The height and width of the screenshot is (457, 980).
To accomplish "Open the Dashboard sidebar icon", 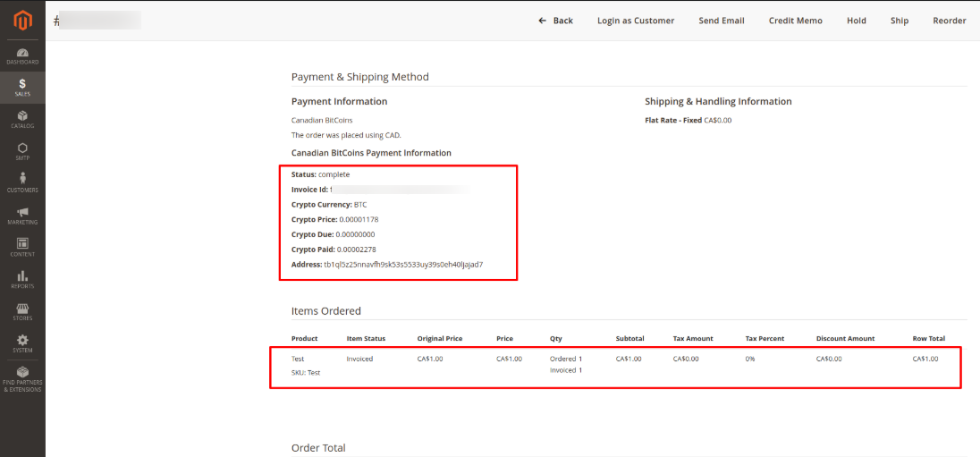I will pos(22,55).
